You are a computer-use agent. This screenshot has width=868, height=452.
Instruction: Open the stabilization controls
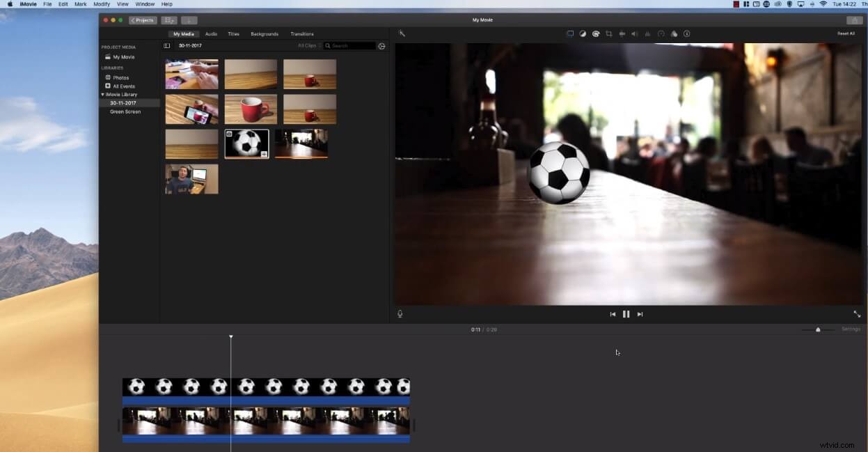(x=623, y=33)
